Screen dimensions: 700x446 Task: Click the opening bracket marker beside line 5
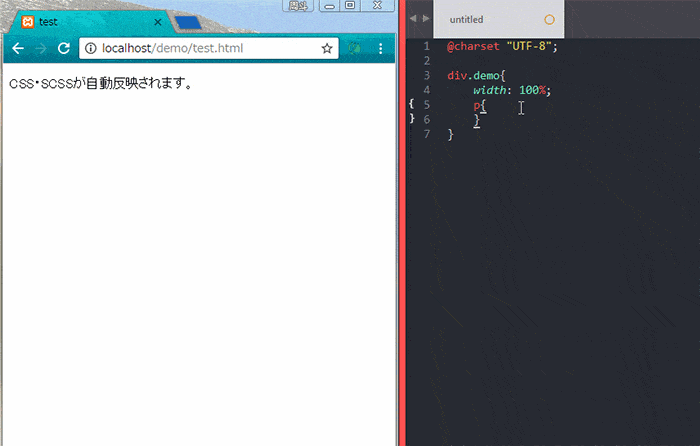click(x=412, y=104)
